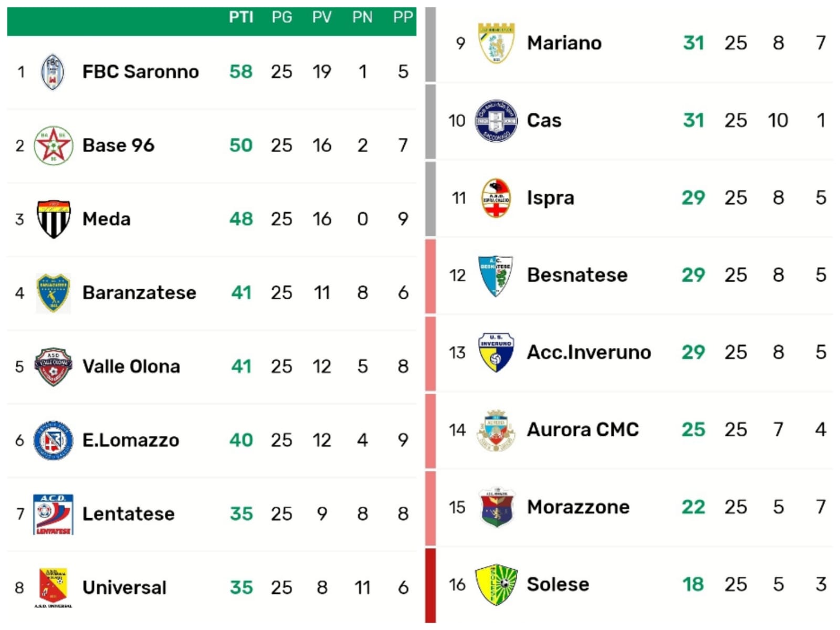
Task: Click Ispra's 29 points value
Action: [x=693, y=198]
